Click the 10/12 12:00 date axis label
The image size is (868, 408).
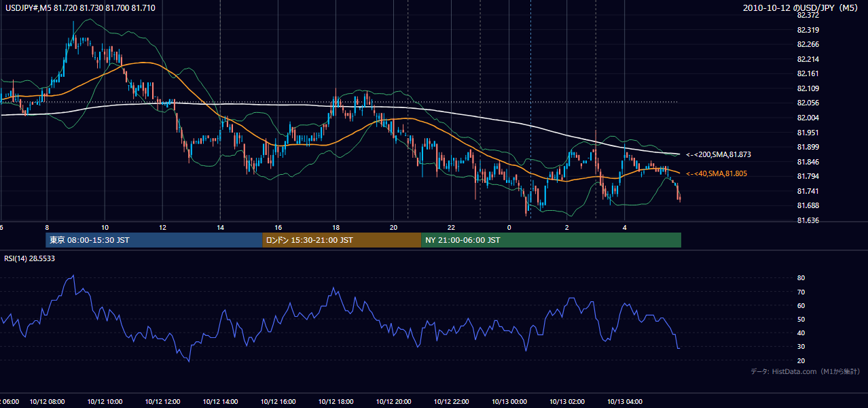[162, 402]
